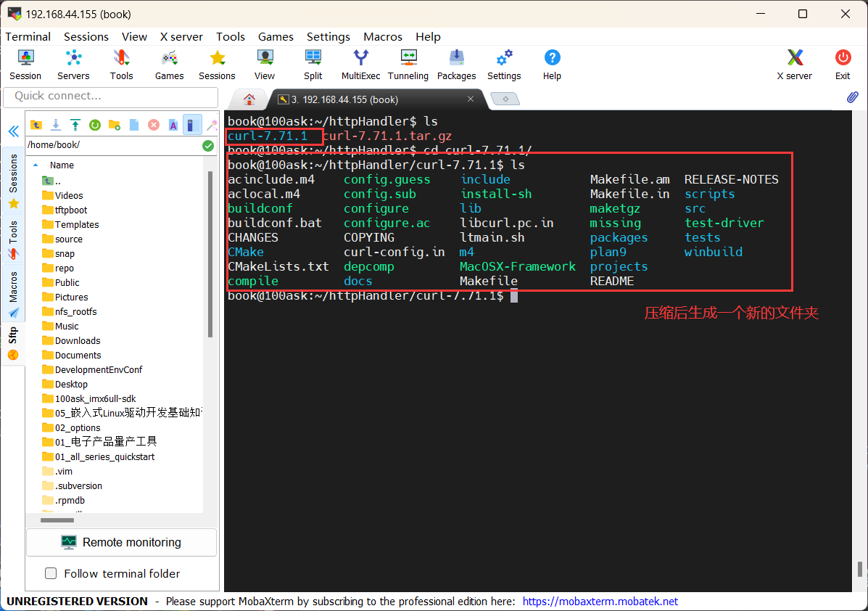This screenshot has height=611, width=868.
Task: Upload a file using the SFTP upload icon
Action: [75, 124]
